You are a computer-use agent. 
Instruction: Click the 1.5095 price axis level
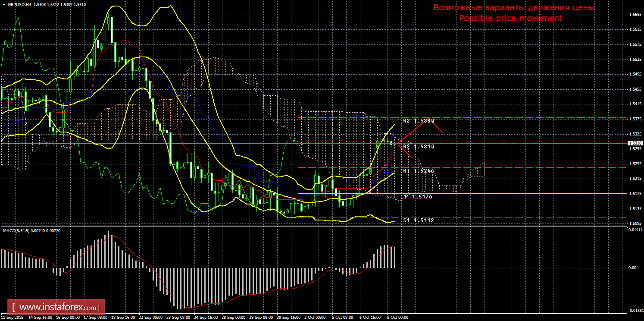(635, 223)
